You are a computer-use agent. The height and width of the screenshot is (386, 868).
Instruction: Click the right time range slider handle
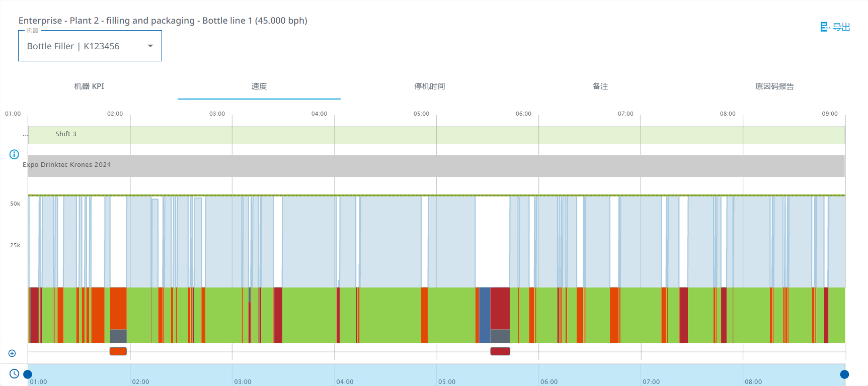pos(844,374)
